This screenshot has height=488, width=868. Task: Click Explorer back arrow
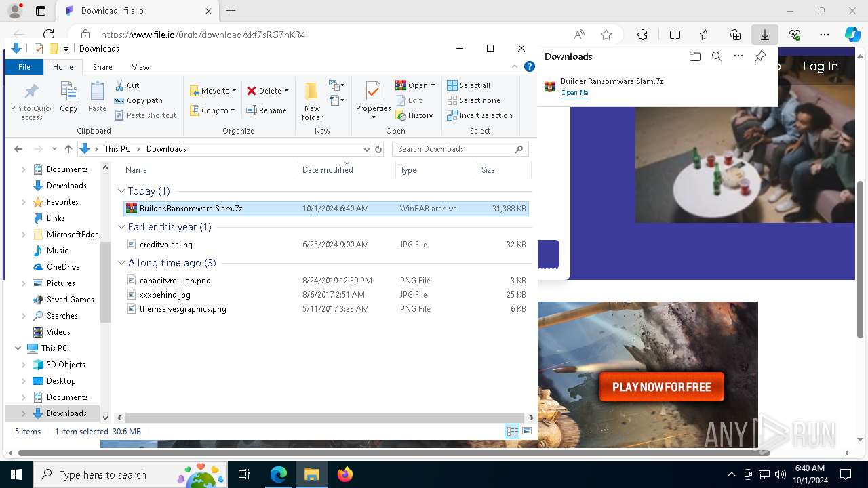point(18,149)
